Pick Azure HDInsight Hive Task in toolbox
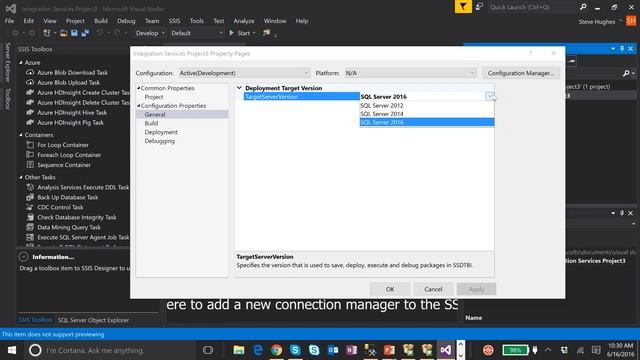The image size is (640, 360). pos(72,113)
